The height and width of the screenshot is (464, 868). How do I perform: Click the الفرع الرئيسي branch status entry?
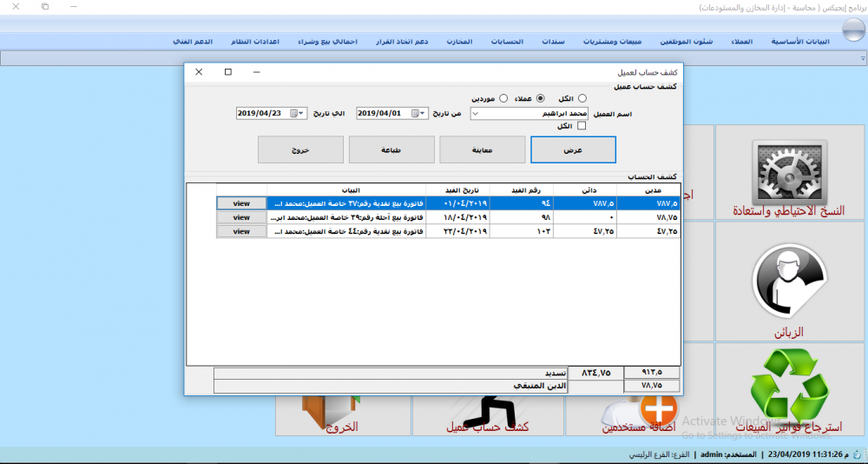(659, 454)
